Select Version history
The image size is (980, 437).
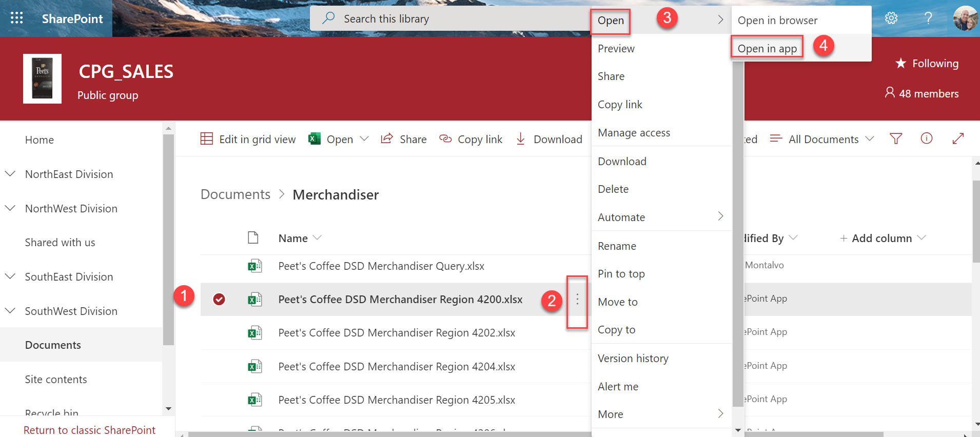click(x=661, y=358)
